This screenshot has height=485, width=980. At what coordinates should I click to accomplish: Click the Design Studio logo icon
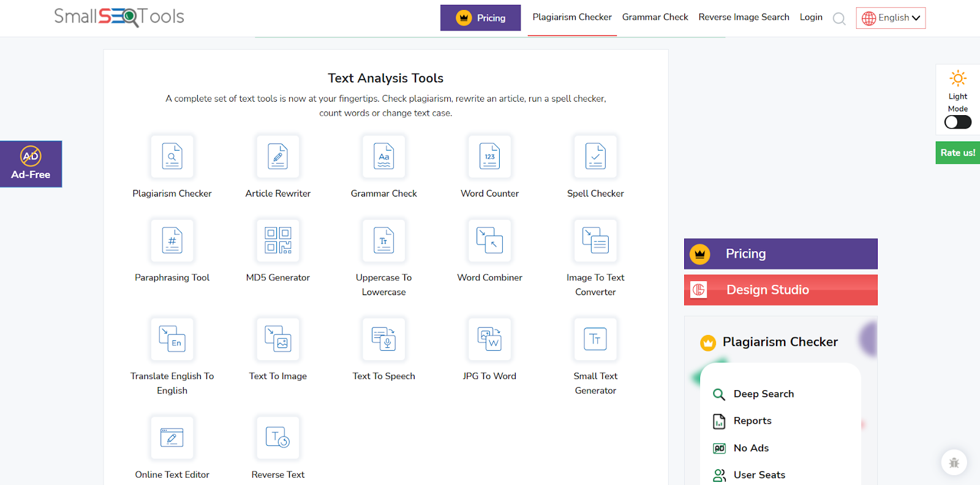tap(699, 290)
